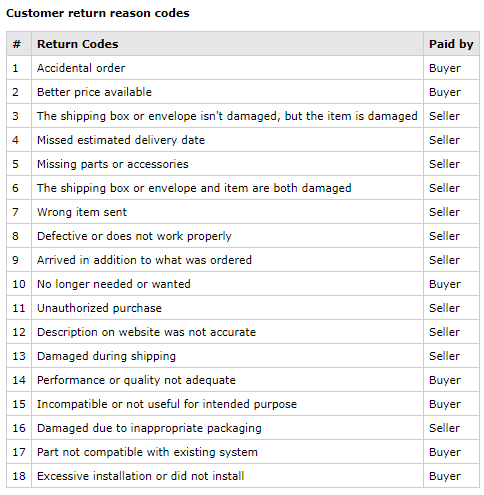The height and width of the screenshot is (495, 484).
Task: Select 'Arrived in addition to what was ordered'
Action: [x=144, y=260]
